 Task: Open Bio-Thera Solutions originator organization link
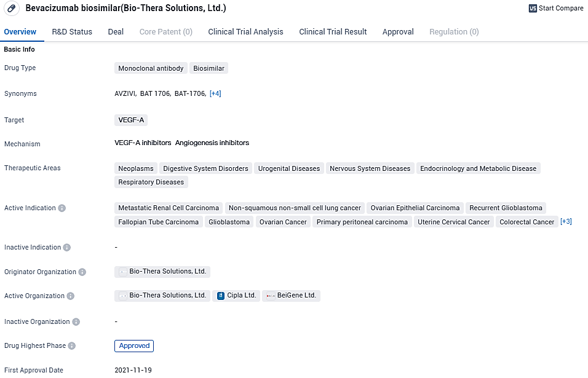point(167,271)
